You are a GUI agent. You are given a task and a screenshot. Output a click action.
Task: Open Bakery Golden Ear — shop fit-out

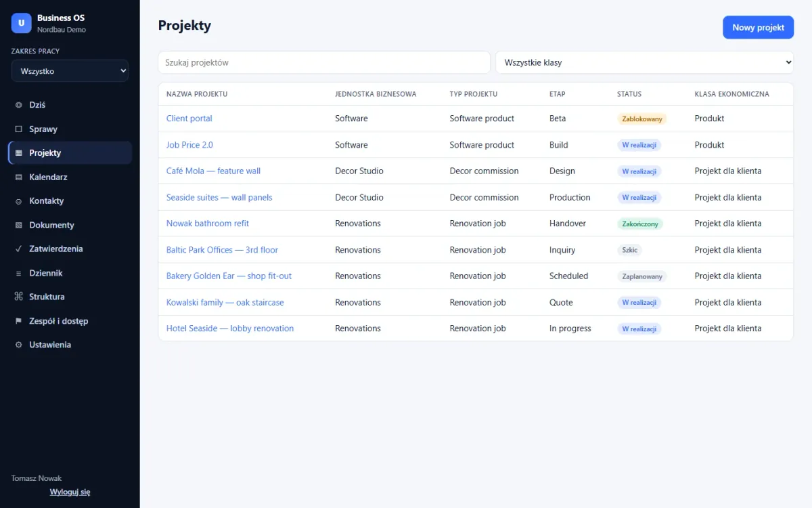pos(229,276)
